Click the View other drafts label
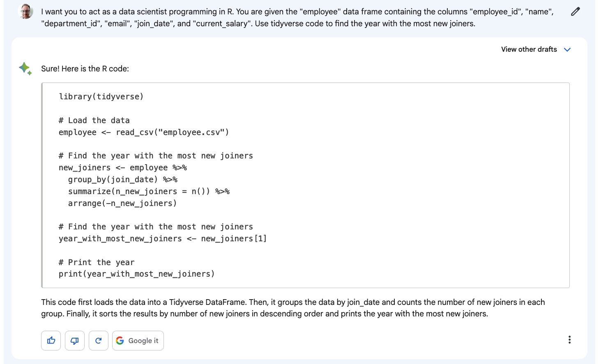The height and width of the screenshot is (364, 601). 529,49
